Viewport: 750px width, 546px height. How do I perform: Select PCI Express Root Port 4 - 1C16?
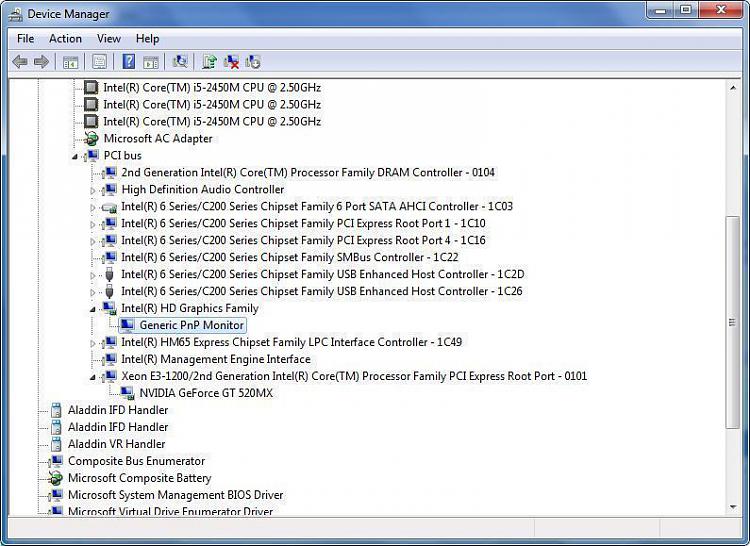(303, 240)
